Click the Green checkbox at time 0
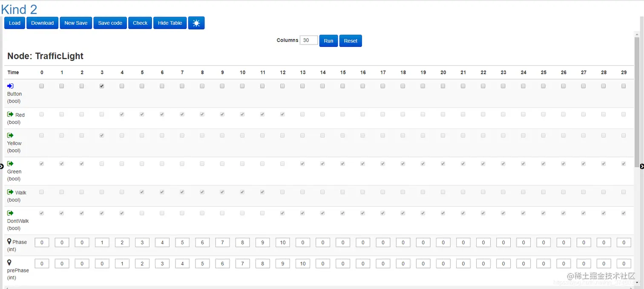The width and height of the screenshot is (644, 289). (x=41, y=164)
